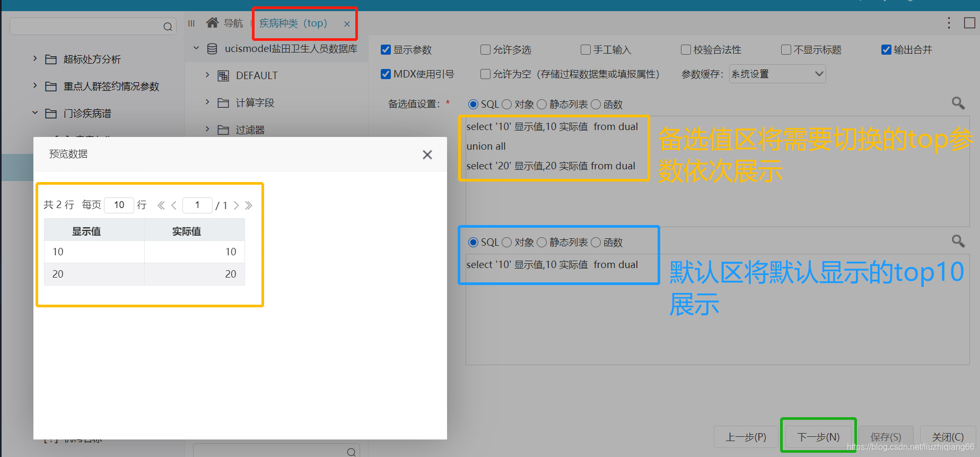Click the 过滤器 folder icon
The width and height of the screenshot is (980, 457).
[223, 130]
